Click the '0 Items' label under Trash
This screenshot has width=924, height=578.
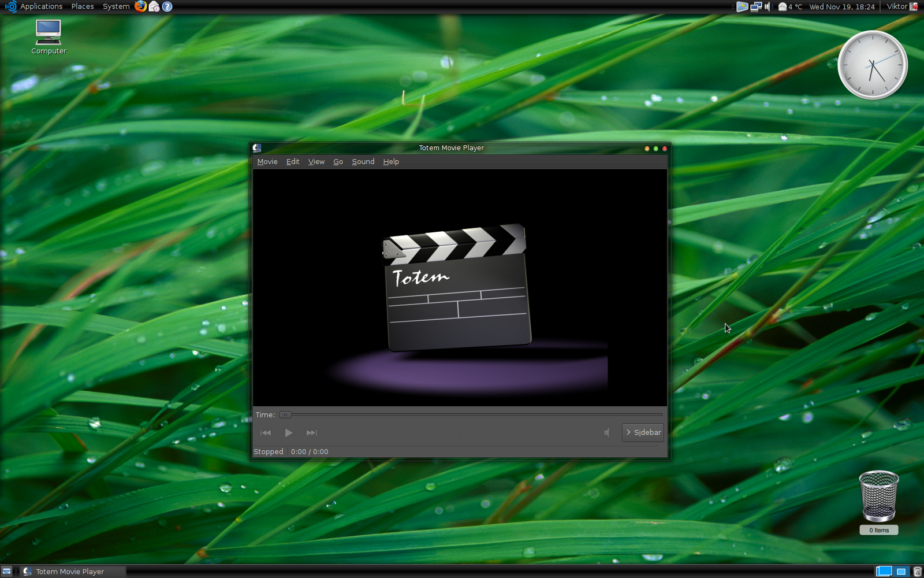coord(879,530)
